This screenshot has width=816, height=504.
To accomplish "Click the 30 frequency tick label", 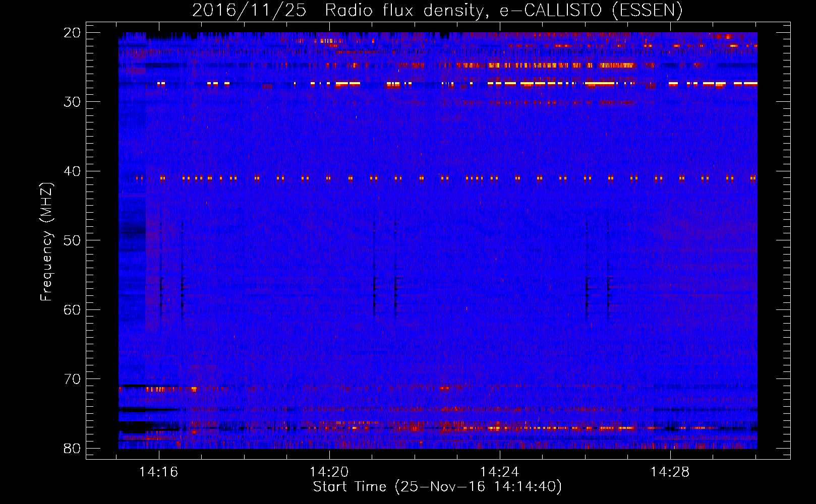I will (x=72, y=102).
